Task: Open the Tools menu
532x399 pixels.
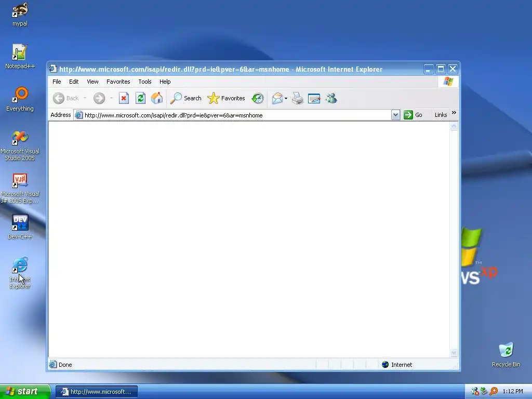Action: tap(145, 82)
